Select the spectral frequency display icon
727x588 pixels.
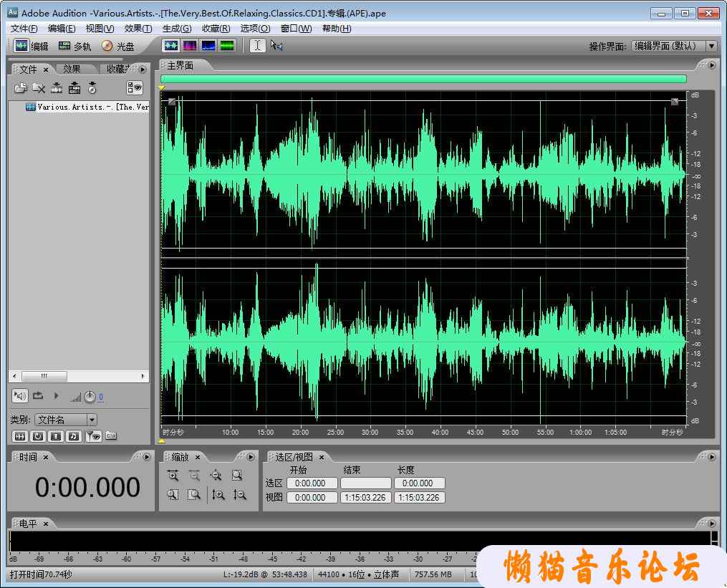pos(190,46)
